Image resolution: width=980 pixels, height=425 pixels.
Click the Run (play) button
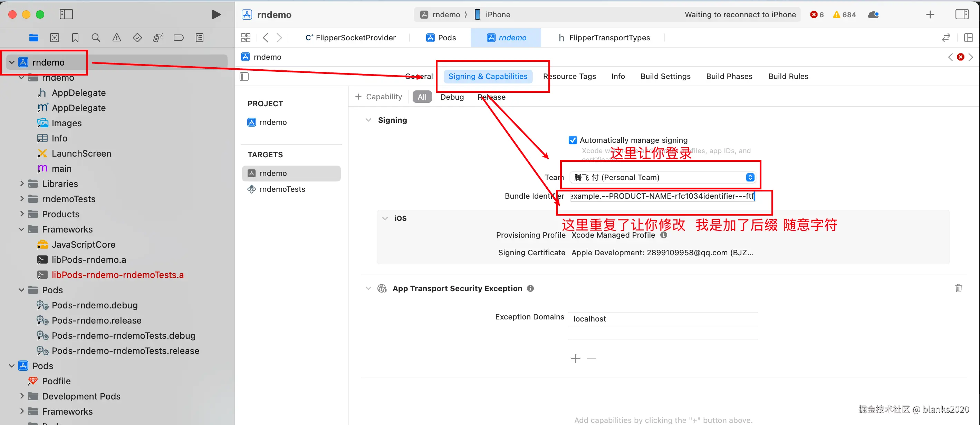click(x=216, y=14)
